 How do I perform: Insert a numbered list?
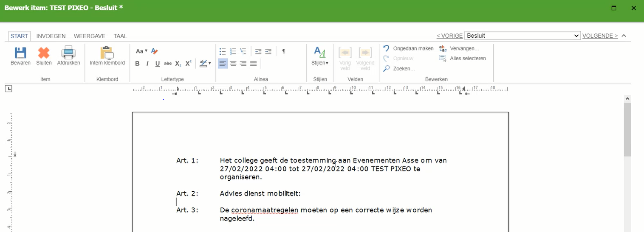[x=233, y=51]
